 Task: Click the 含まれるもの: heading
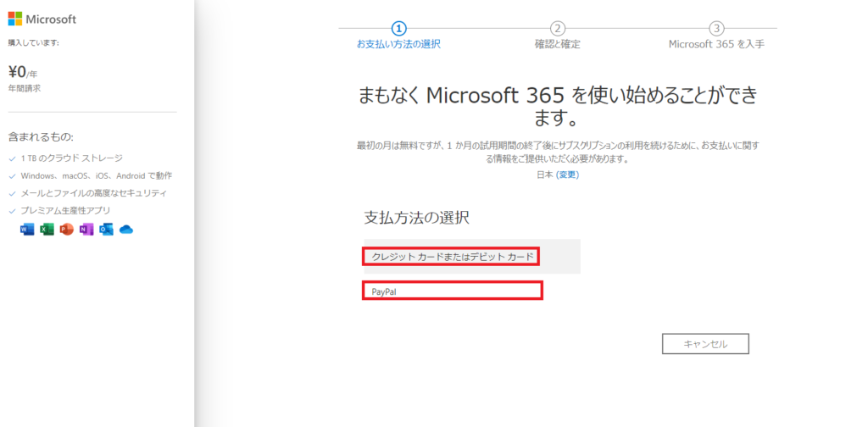(41, 136)
